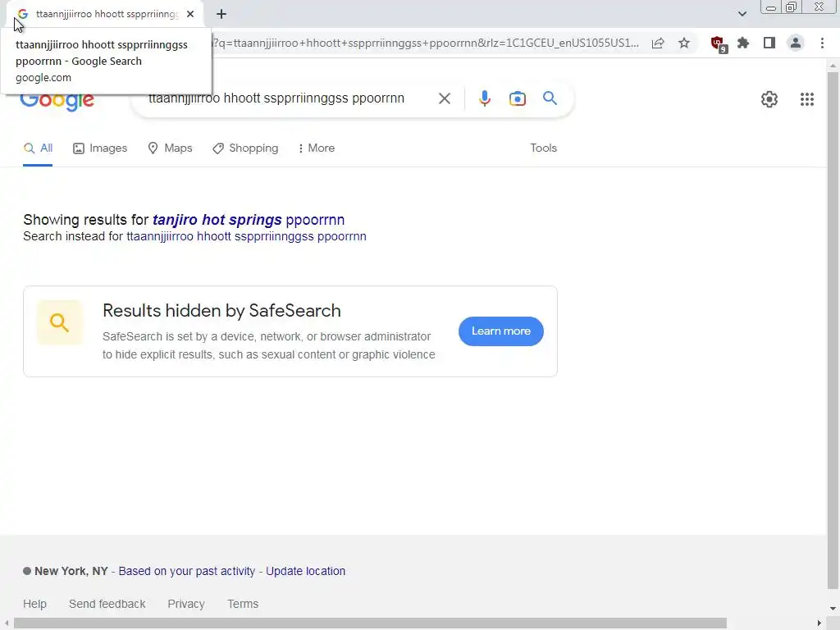Toggle Chrome side panel icon

769,43
